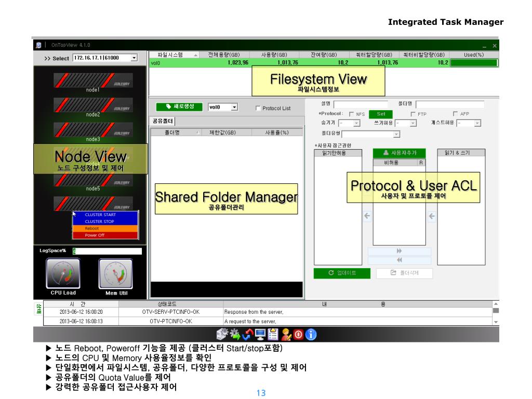Open the 쓰기허용 dropdown
The image size is (532, 399).
point(413,123)
